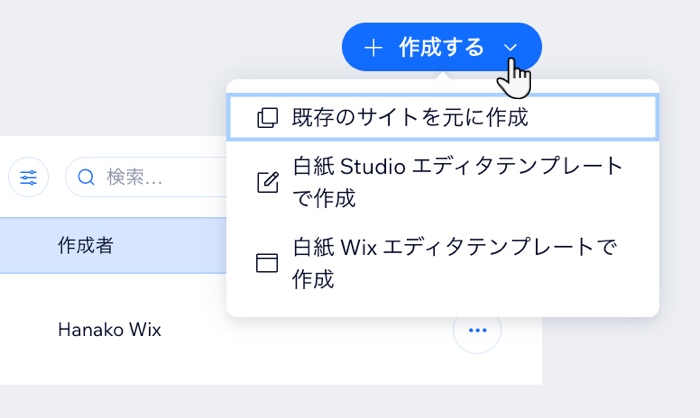The image size is (700, 418).
Task: Click the duplicate icon beside 既存のサイトを元に作成
Action: coord(267,118)
